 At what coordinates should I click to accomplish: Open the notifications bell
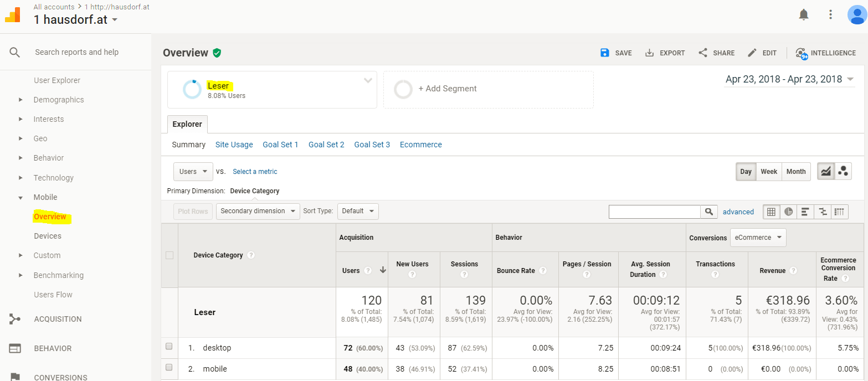[x=804, y=15]
